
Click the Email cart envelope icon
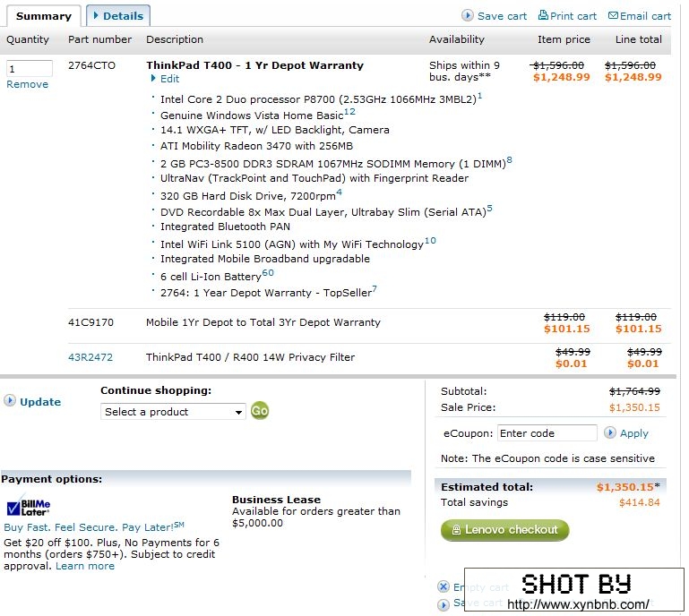pos(613,15)
